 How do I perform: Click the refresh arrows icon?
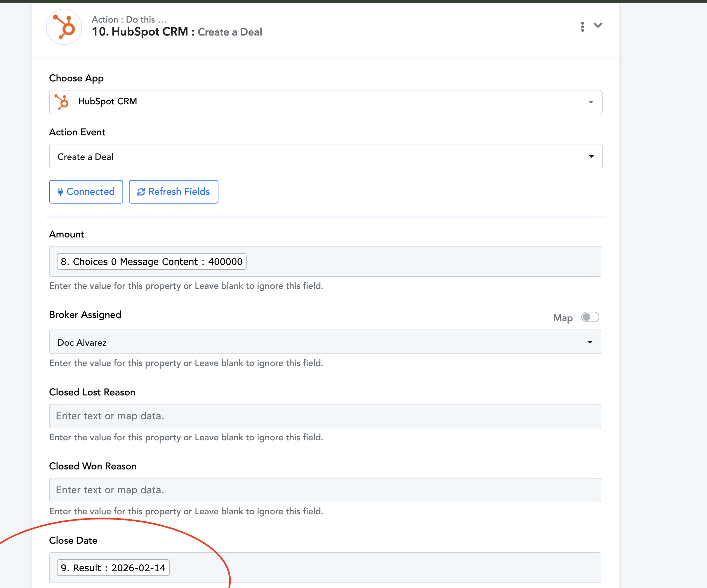point(141,192)
